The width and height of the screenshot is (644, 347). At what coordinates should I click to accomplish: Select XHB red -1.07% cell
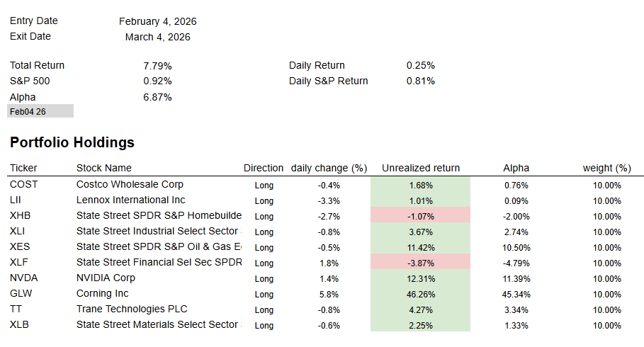(420, 216)
